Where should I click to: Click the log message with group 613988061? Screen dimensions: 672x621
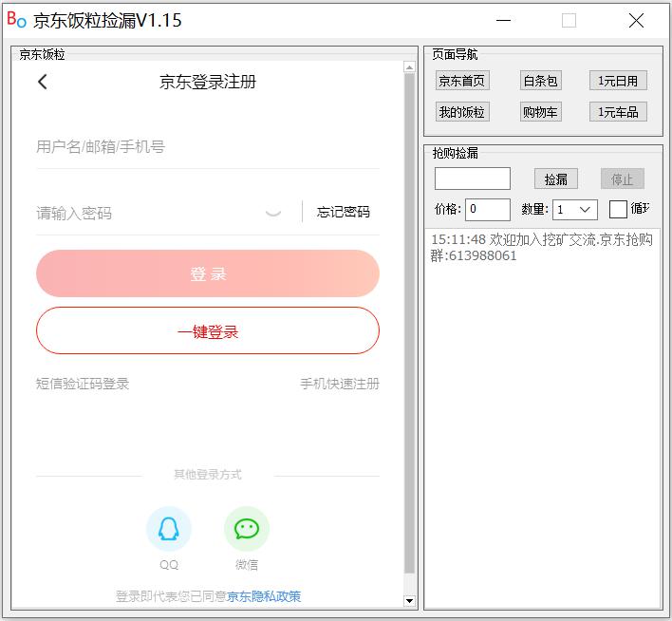(541, 248)
